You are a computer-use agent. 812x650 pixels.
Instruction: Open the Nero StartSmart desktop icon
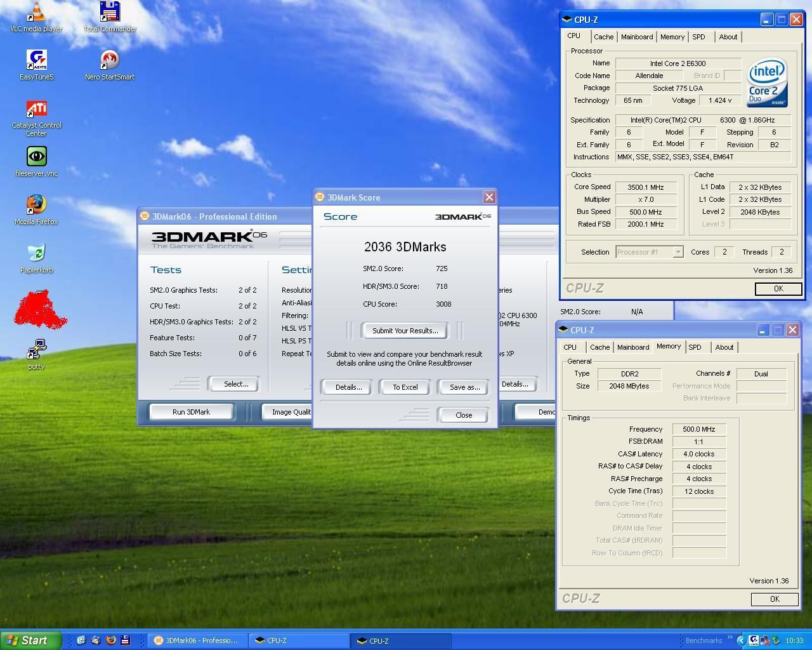(x=110, y=65)
